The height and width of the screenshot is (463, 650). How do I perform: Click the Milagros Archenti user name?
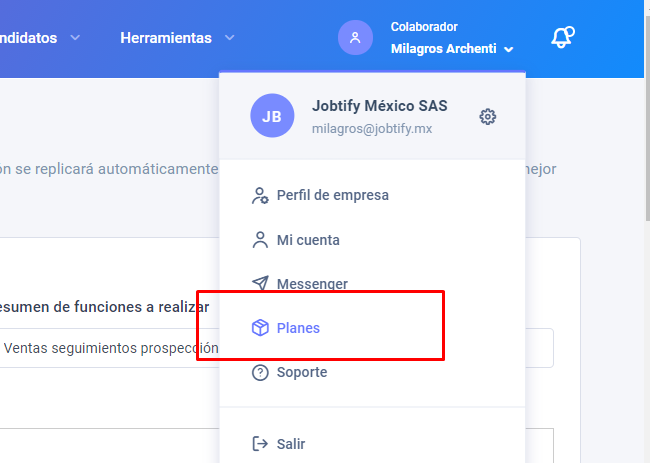[x=444, y=49]
